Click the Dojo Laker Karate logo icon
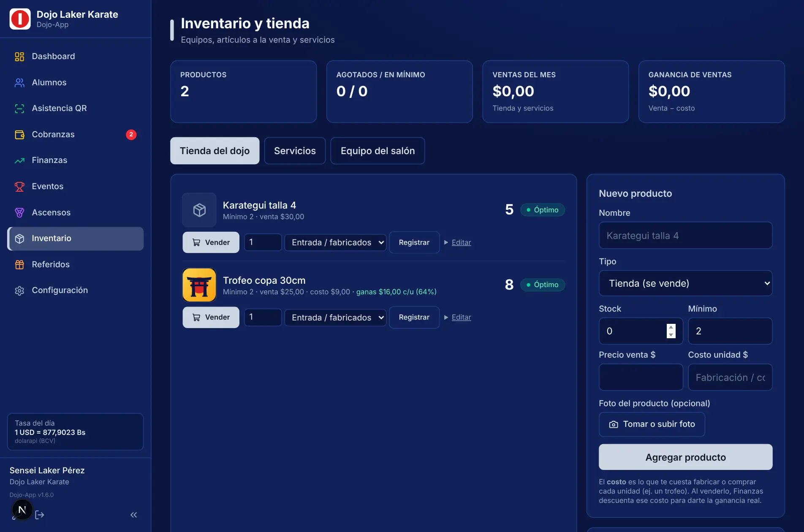 pos(20,19)
